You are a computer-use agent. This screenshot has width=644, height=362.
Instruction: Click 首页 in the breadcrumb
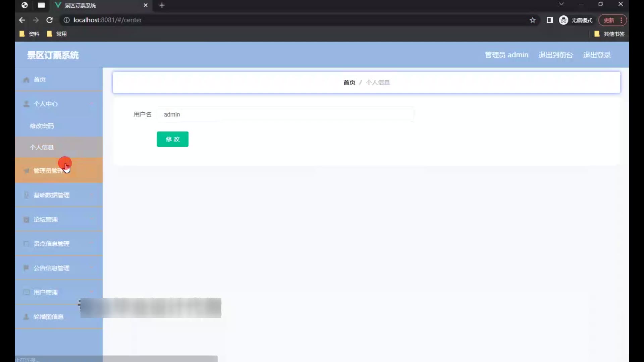(349, 82)
